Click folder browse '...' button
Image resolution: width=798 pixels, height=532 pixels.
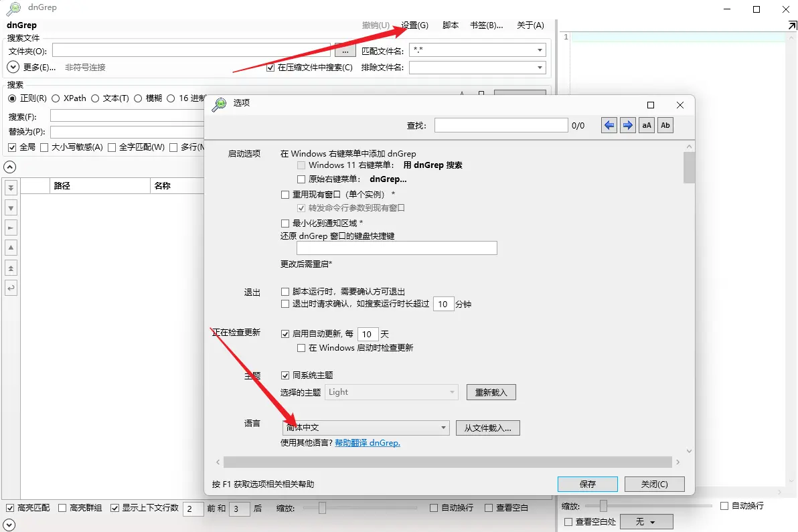(345, 51)
